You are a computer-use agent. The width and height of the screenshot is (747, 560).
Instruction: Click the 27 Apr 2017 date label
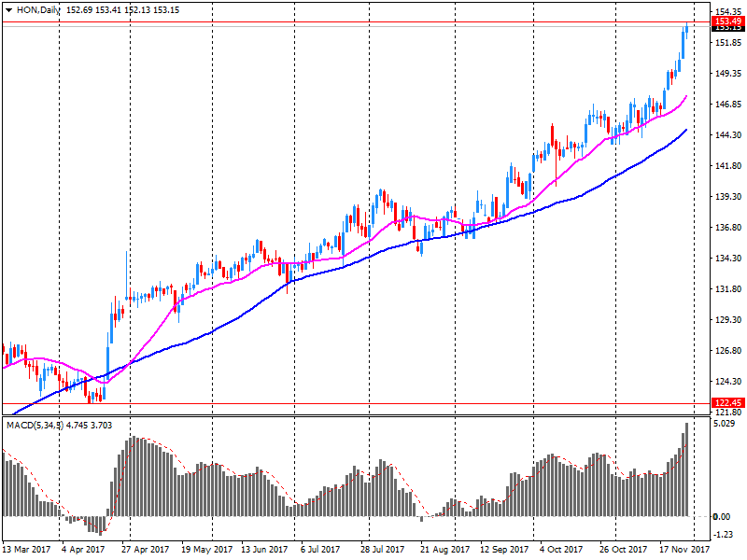point(145,550)
